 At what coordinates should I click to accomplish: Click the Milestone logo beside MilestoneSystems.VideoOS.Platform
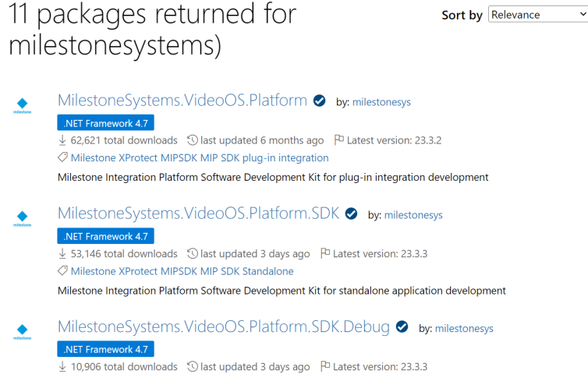point(23,105)
